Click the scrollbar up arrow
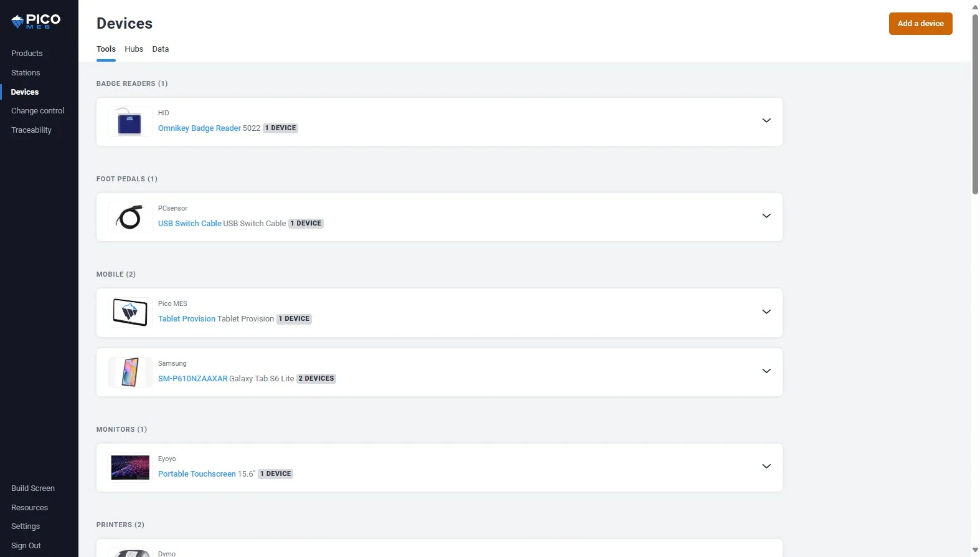 [x=975, y=7]
